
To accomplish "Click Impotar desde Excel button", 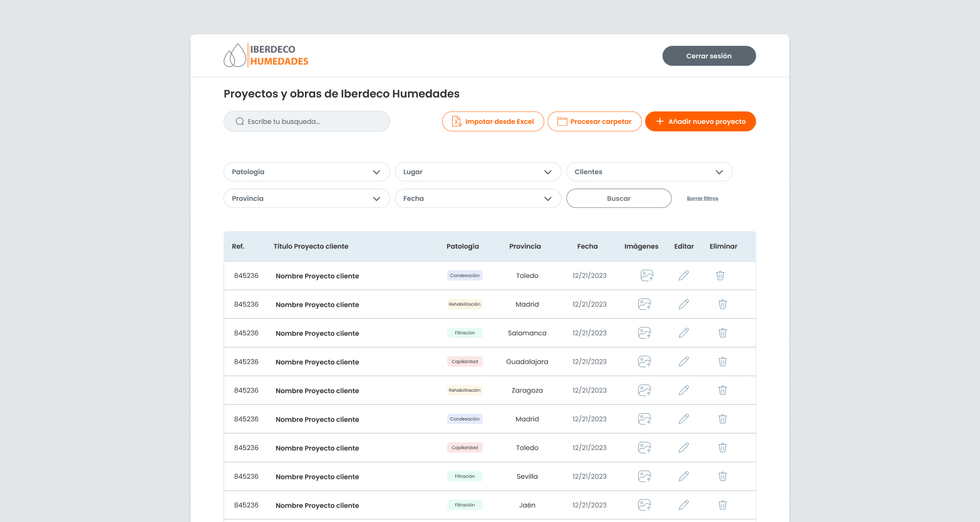I will pos(493,121).
